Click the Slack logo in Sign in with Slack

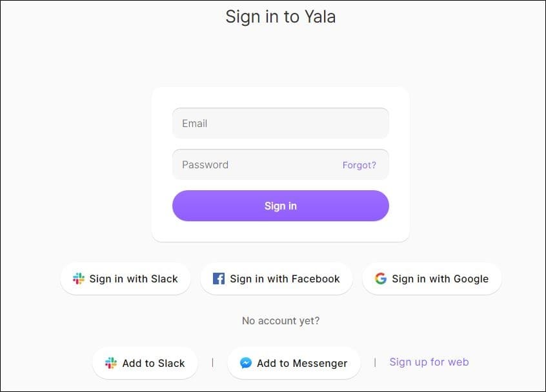[78, 279]
